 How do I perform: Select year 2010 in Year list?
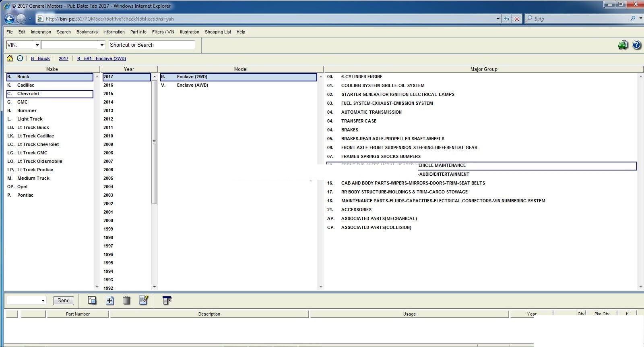tap(126, 136)
